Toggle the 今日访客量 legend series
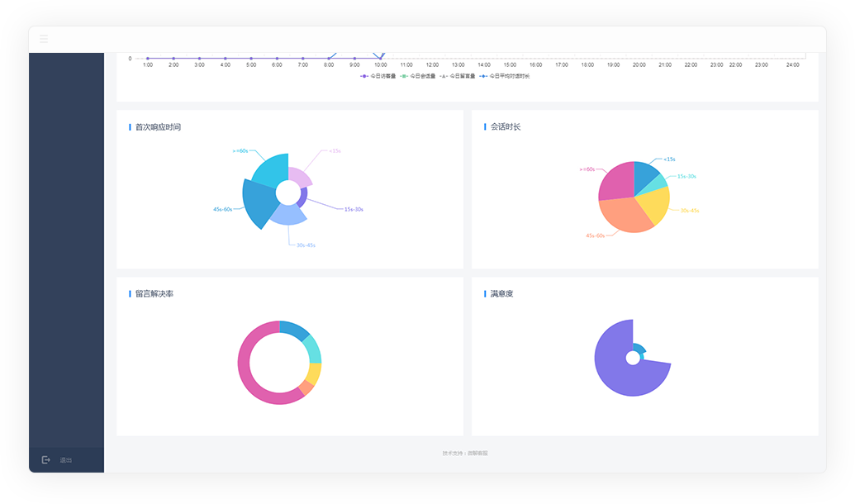 (x=378, y=76)
